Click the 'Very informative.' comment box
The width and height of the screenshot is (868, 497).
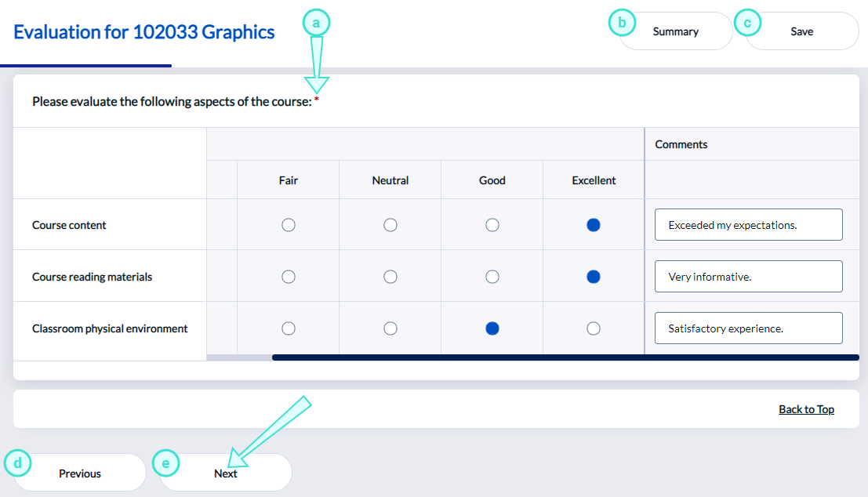[x=748, y=277]
